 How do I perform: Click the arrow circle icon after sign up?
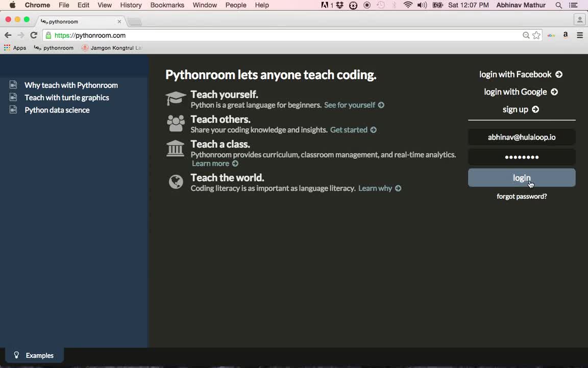[x=535, y=109]
